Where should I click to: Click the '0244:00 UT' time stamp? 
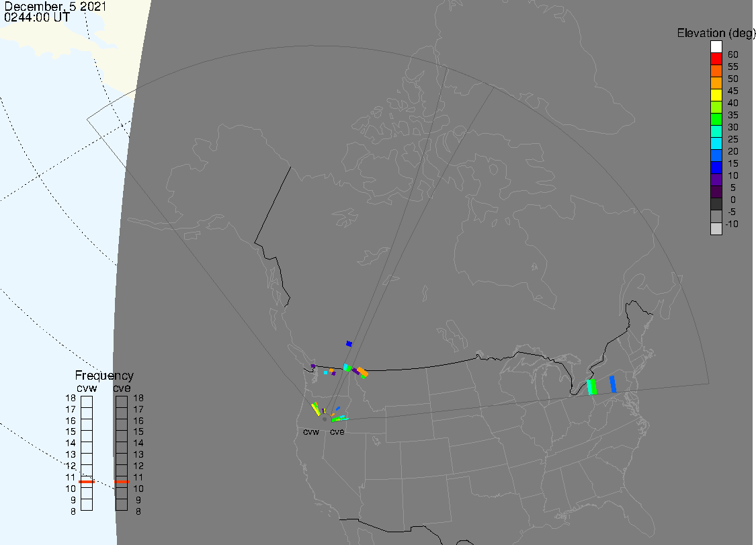click(x=37, y=17)
